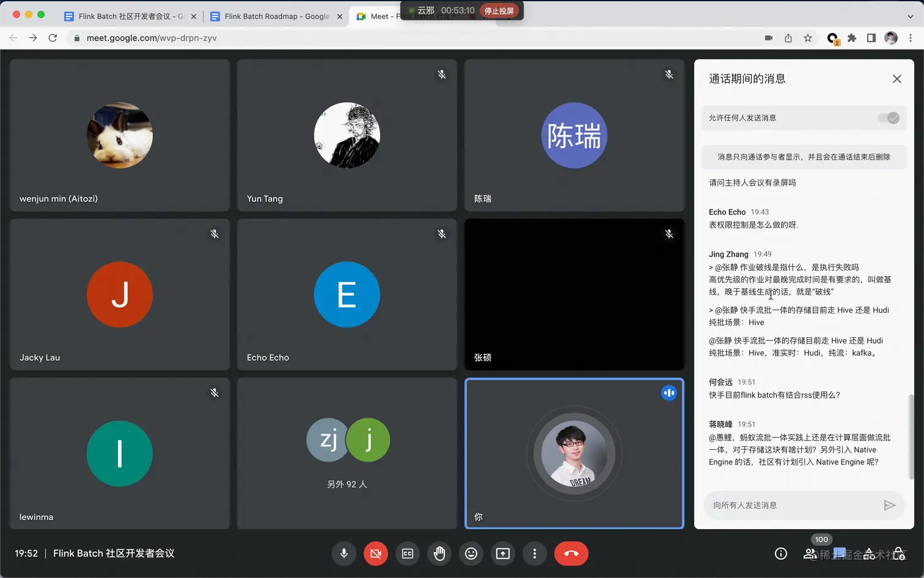924x578 pixels.
Task: Open Chrome three-dot menu
Action: pyautogui.click(x=911, y=38)
